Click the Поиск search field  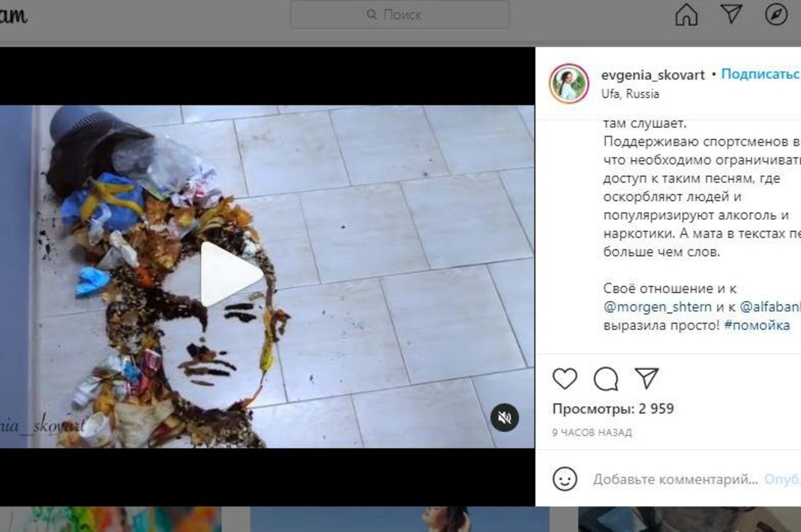(399, 15)
